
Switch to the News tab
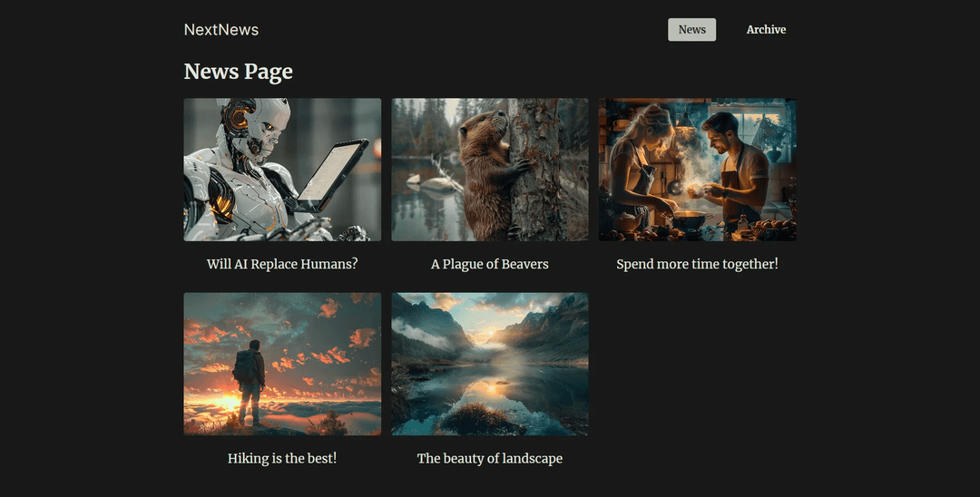691,30
